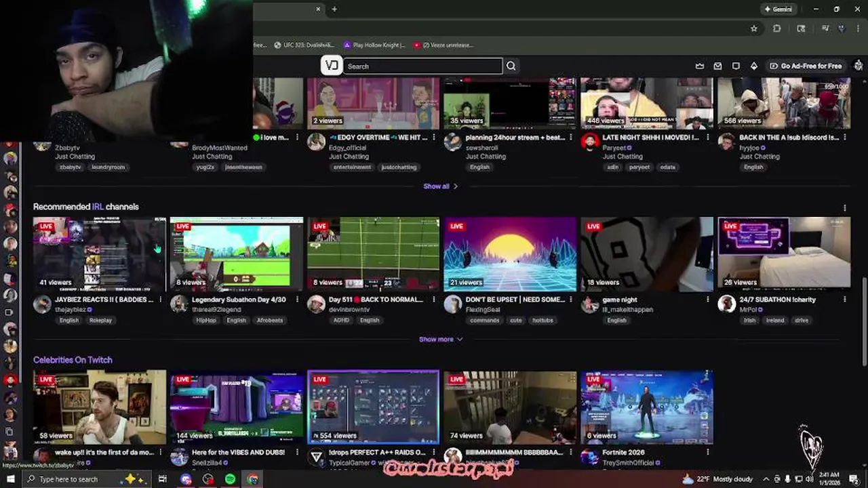Image resolution: width=868 pixels, height=488 pixels.
Task: Open DON'T BE UPSET sunset stream thumbnail
Action: [511, 254]
